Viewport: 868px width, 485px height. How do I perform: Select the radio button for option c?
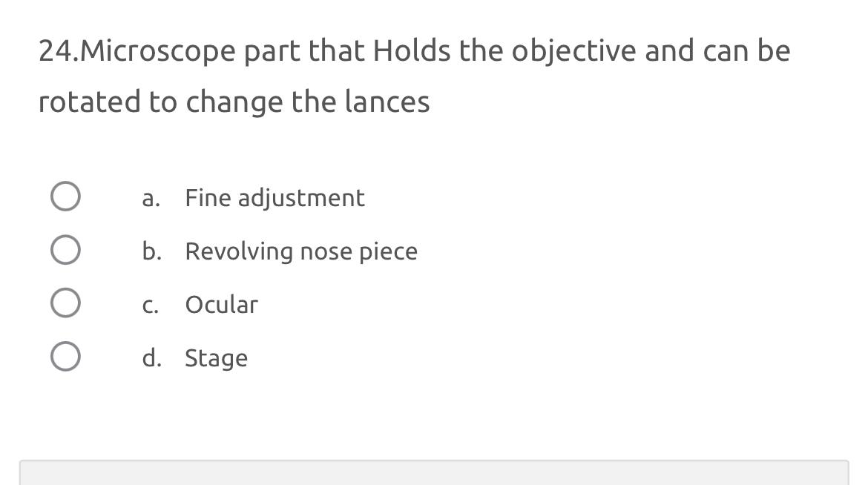[x=65, y=303]
